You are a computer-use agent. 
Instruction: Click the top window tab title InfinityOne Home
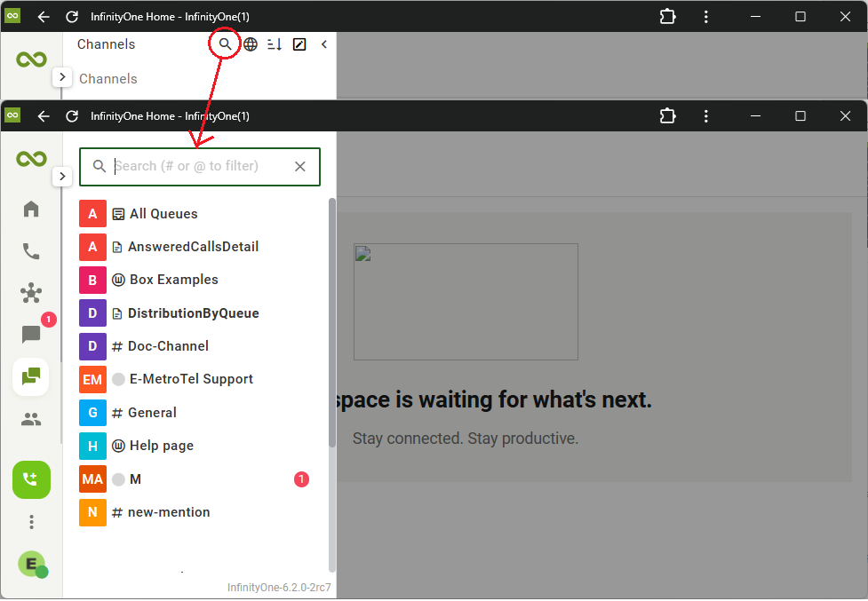(x=170, y=17)
